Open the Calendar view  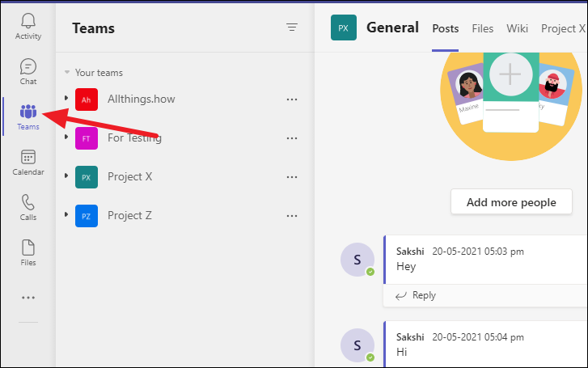pyautogui.click(x=28, y=163)
